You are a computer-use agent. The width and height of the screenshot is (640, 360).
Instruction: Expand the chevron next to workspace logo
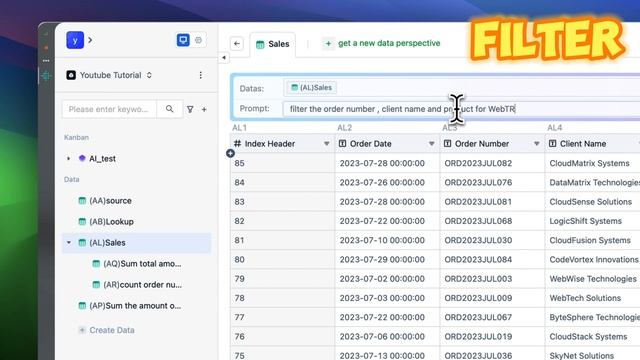pos(90,40)
